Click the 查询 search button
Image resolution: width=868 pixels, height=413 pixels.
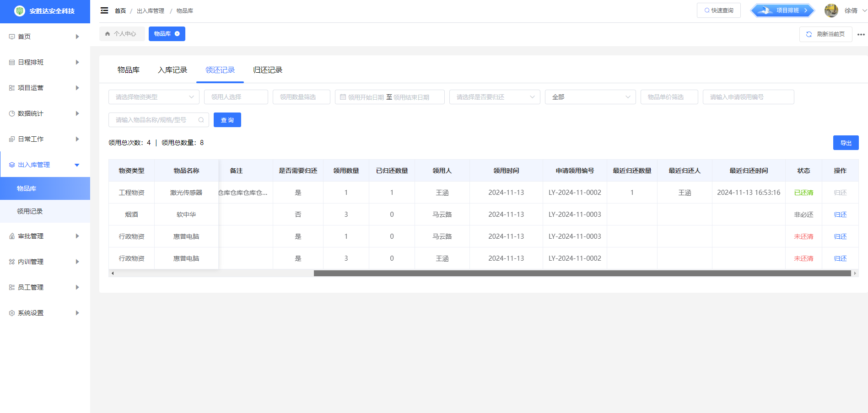click(227, 120)
